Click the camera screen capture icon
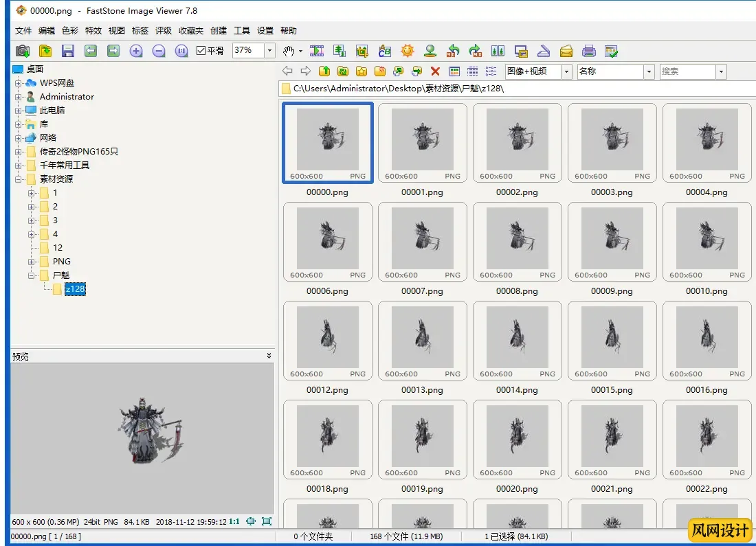The height and width of the screenshot is (546, 756). pyautogui.click(x=23, y=51)
